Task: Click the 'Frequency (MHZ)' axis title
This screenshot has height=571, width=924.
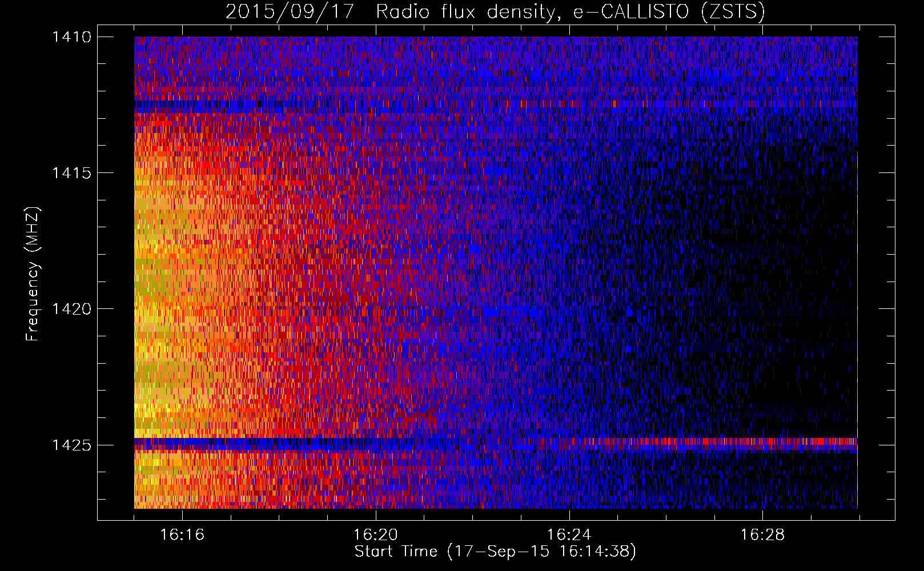Action: click(x=33, y=274)
